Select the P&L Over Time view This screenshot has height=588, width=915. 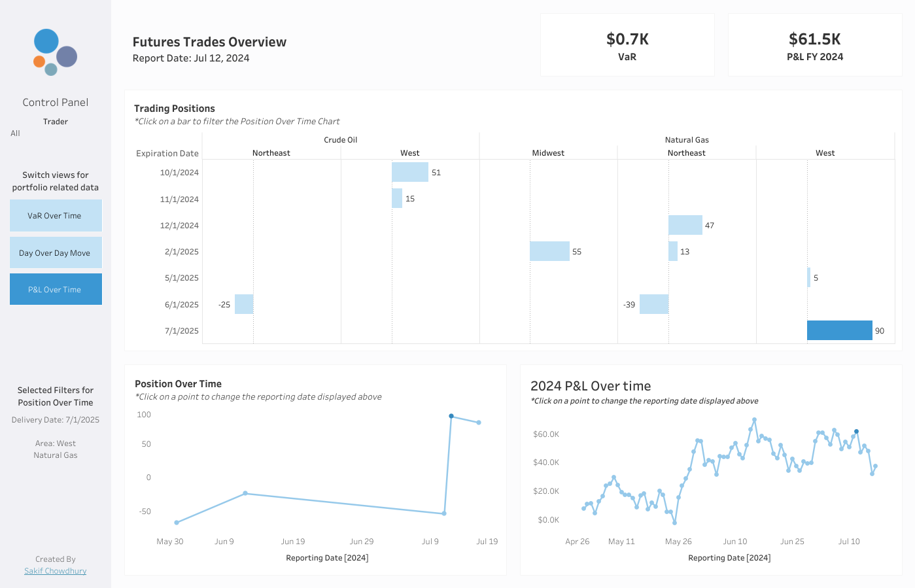click(56, 289)
